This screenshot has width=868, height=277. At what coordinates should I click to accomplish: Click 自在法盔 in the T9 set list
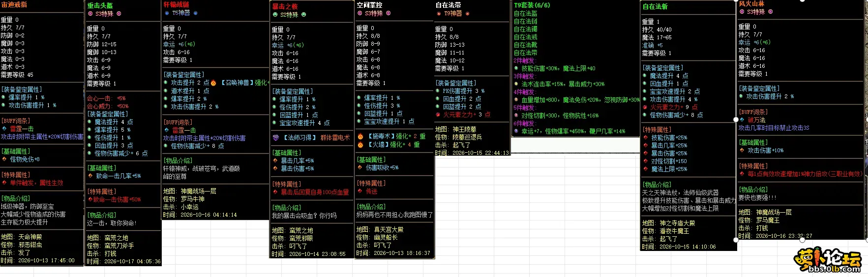526,14
